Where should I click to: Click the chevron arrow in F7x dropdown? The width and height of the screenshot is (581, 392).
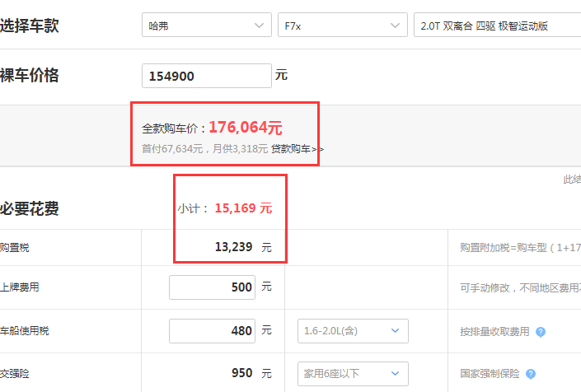tap(395, 26)
